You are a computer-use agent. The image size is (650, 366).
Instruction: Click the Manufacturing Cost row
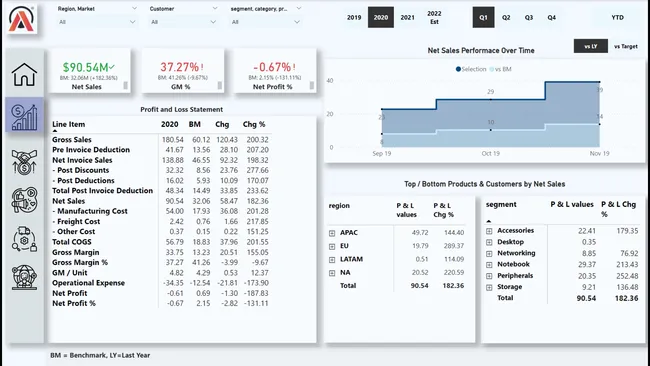point(161,211)
